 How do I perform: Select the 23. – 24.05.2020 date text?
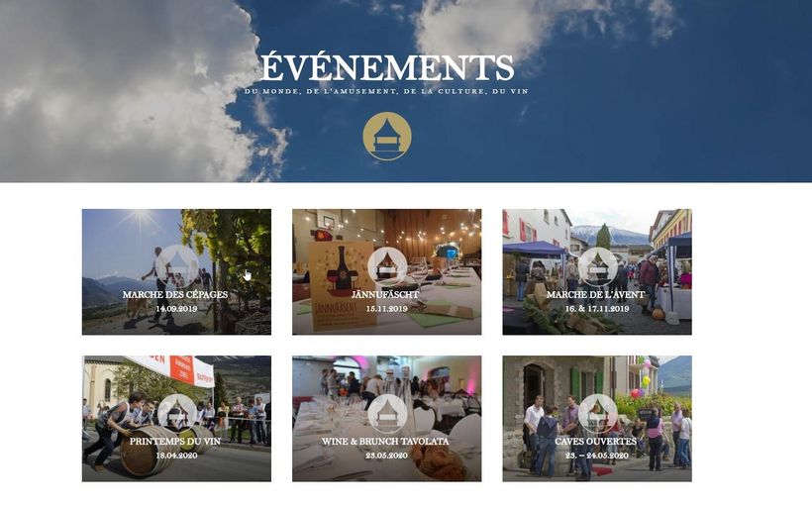597,456
